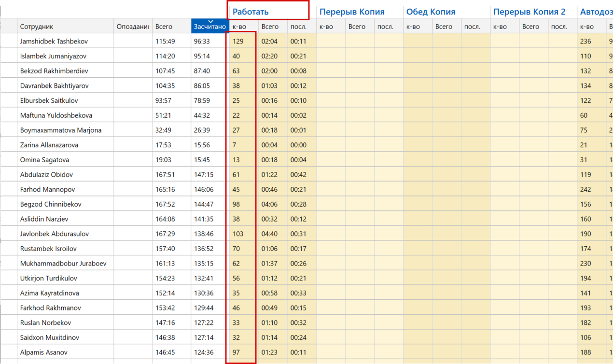The height and width of the screenshot is (364, 613).
Task: Select employee Utkirjon Turdikulov
Action: click(x=49, y=278)
